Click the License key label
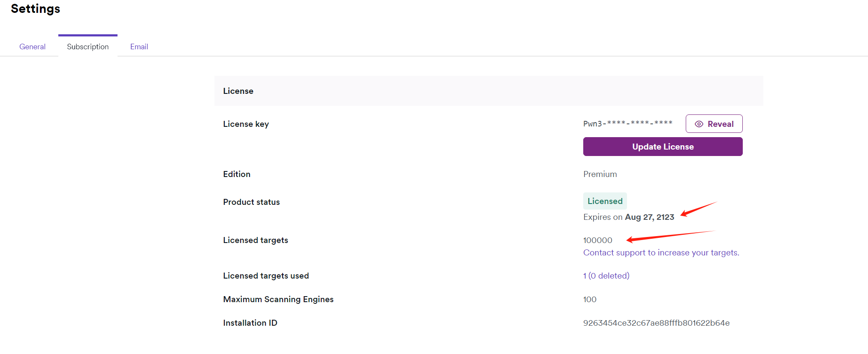Viewport: 868px width, 354px height. [246, 124]
